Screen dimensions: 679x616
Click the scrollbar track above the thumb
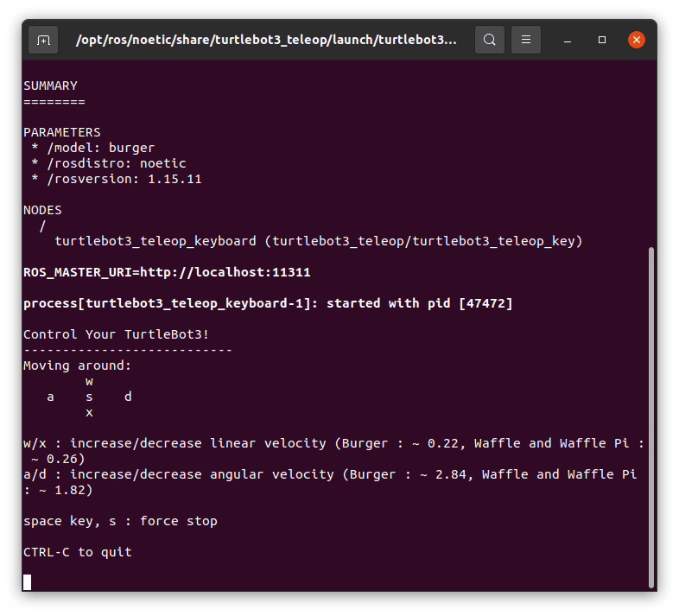[650, 156]
